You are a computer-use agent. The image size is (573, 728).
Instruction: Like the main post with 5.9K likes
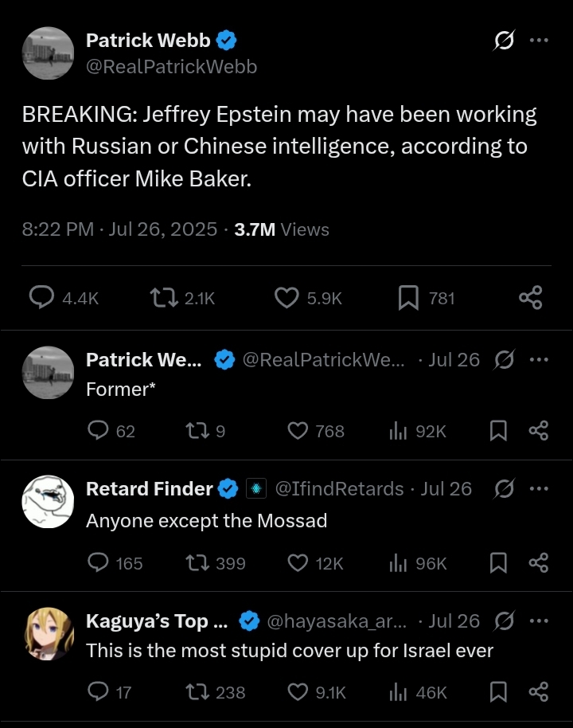pyautogui.click(x=286, y=298)
